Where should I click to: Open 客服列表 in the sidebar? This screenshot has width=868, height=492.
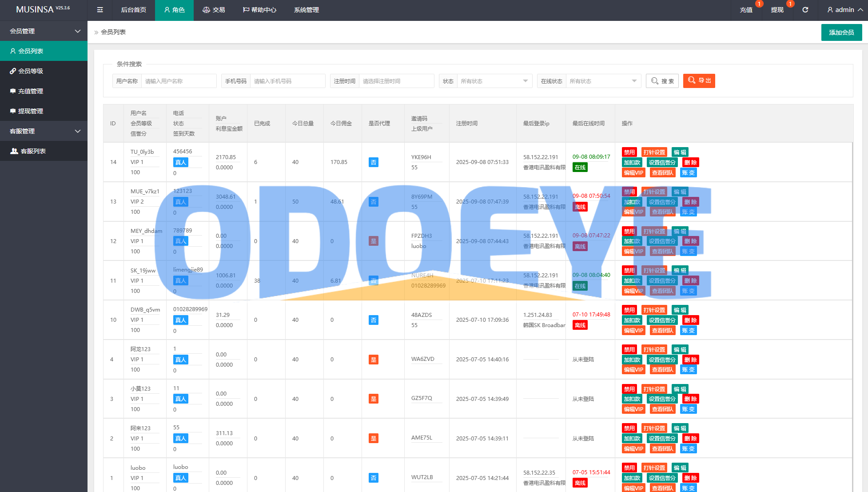click(33, 151)
